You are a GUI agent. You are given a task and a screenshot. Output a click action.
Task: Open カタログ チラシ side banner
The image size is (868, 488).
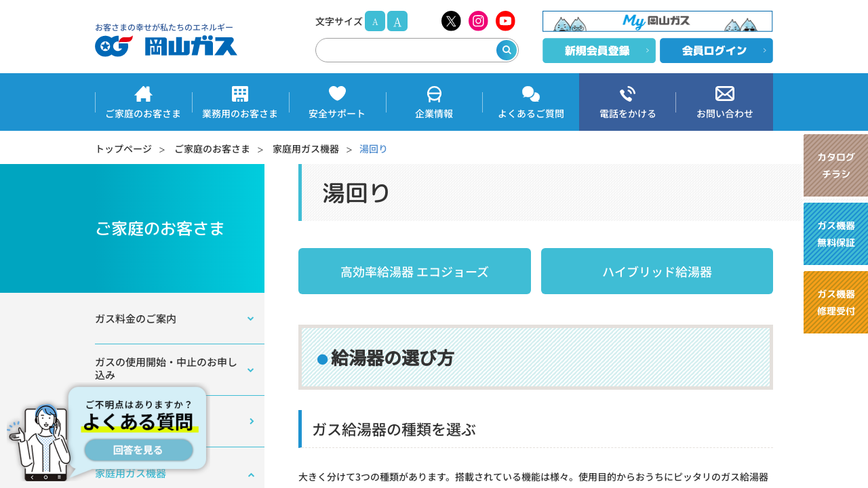coord(835,165)
